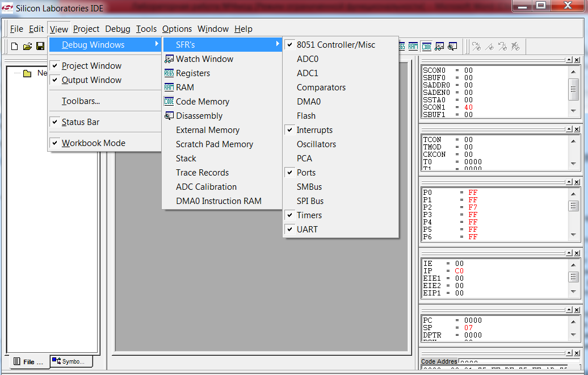The height and width of the screenshot is (375, 588).
Task: Close the Ports panel showing P0
Action: [577, 182]
